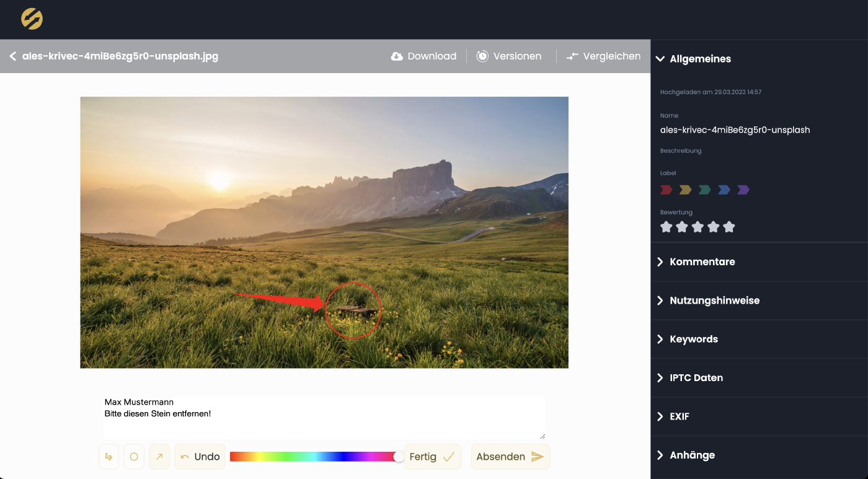The width and height of the screenshot is (868, 479).
Task: Apply the red label arrow
Action: (x=666, y=190)
